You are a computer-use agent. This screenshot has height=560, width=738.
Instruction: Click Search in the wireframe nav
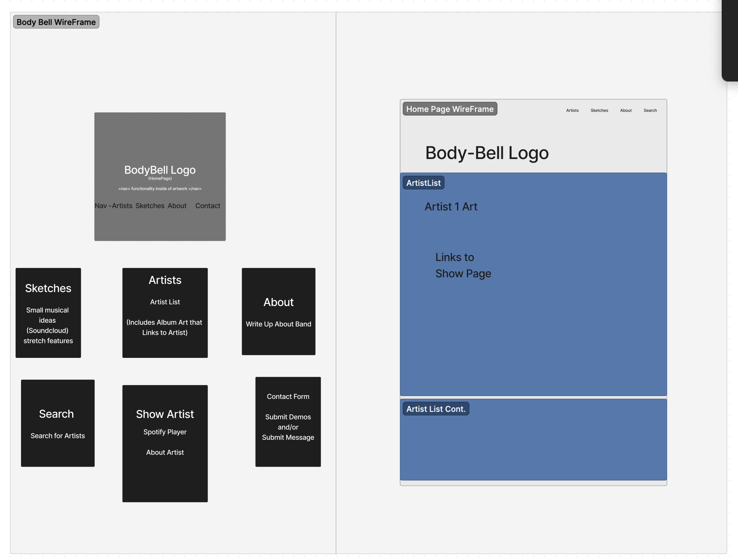pyautogui.click(x=650, y=110)
